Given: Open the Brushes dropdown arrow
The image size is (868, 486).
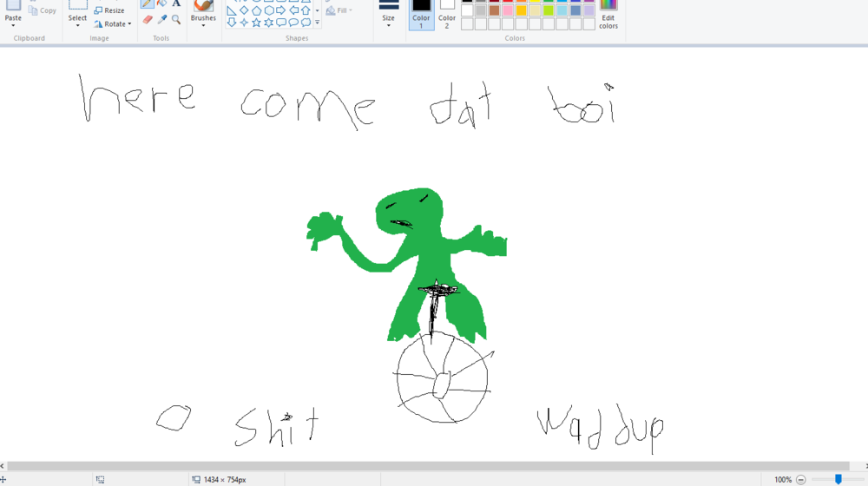Looking at the screenshot, I should tap(203, 25).
